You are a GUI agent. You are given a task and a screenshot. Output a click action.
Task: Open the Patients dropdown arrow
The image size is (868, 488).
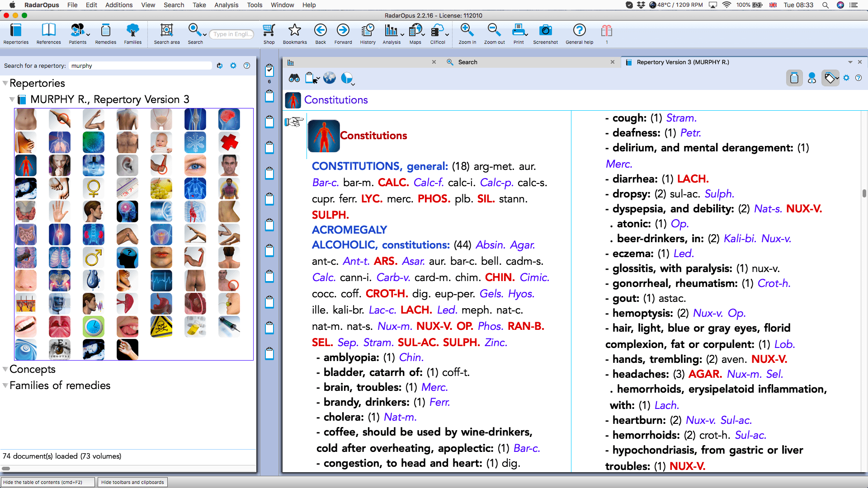(88, 34)
